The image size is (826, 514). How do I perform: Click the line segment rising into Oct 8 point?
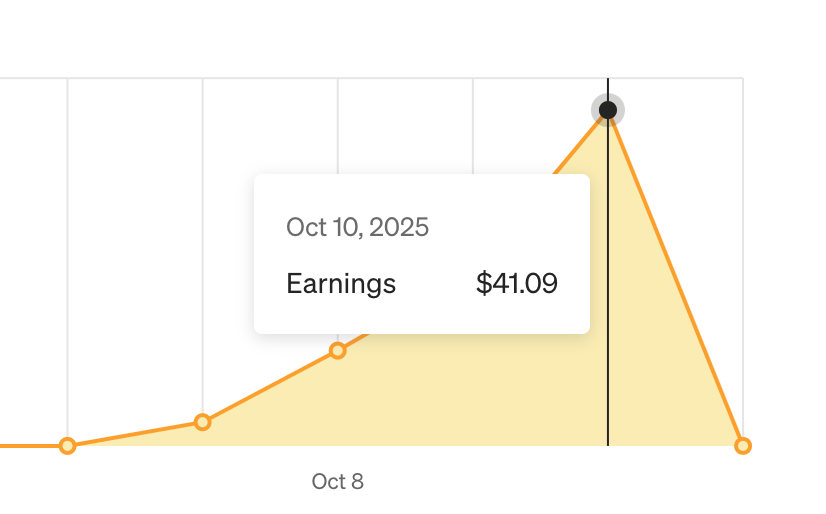click(x=270, y=386)
